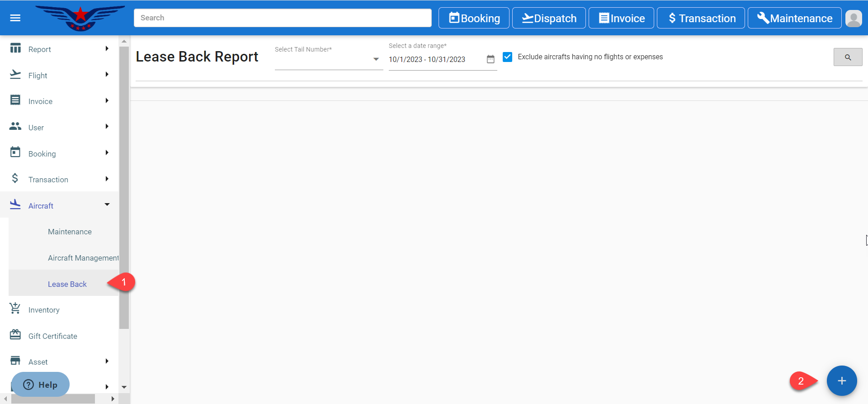Image resolution: width=868 pixels, height=404 pixels.
Task: Open the Help button
Action: coord(40,385)
